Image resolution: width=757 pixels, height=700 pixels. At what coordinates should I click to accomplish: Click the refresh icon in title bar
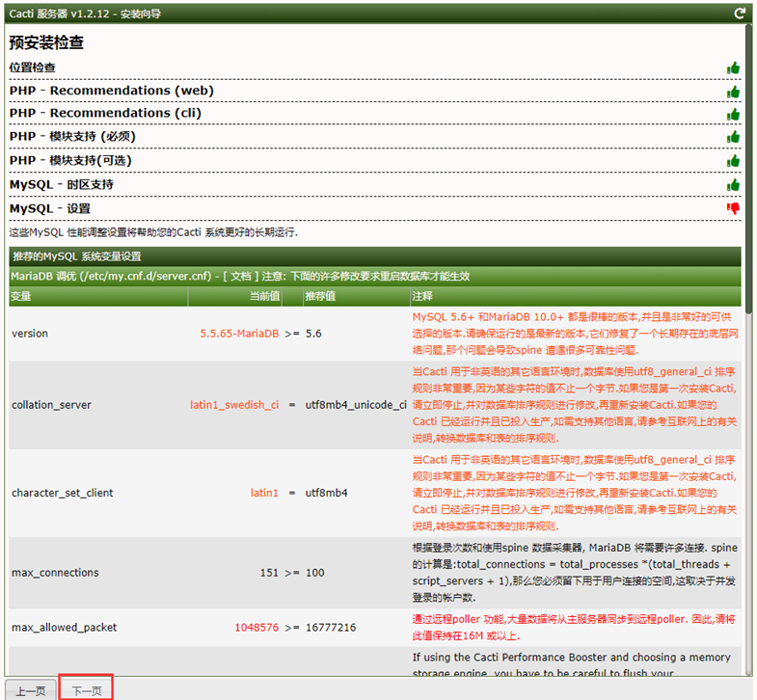click(x=739, y=13)
